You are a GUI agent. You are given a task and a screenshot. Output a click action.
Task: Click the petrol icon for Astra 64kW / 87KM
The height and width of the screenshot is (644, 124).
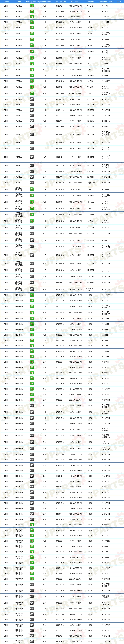[32, 17]
